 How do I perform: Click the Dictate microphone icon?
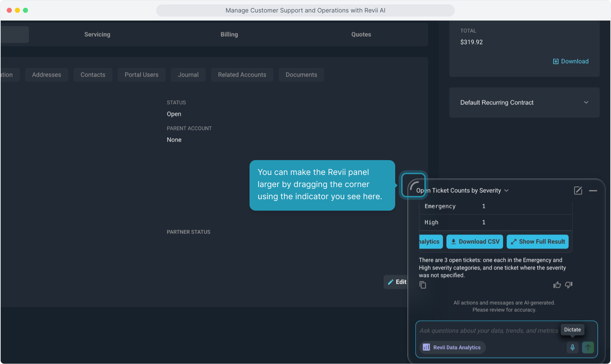573,347
